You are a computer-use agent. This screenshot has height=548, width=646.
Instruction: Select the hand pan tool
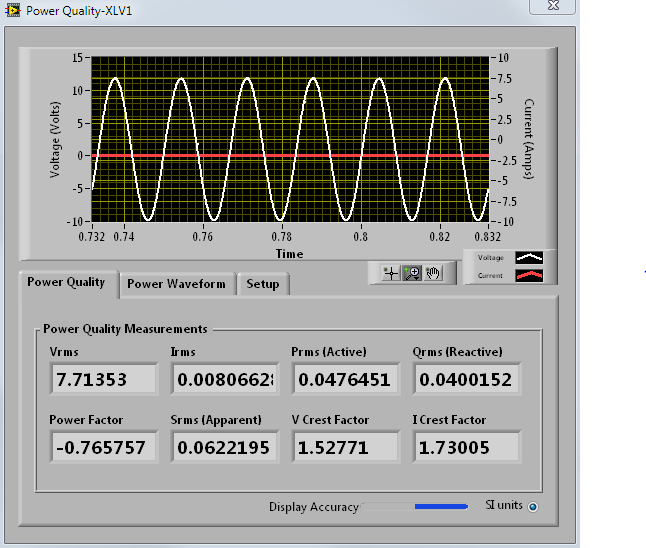tap(433, 273)
